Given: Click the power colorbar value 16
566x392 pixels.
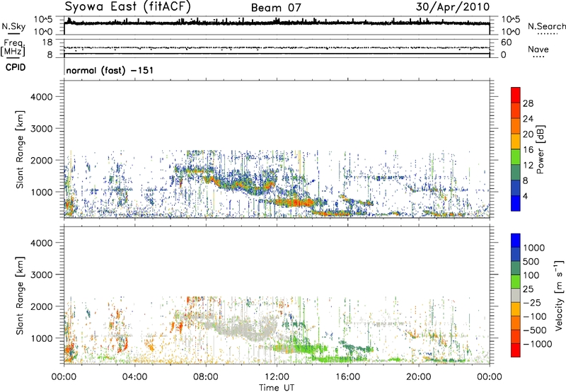Looking at the screenshot, I should pos(528,150).
